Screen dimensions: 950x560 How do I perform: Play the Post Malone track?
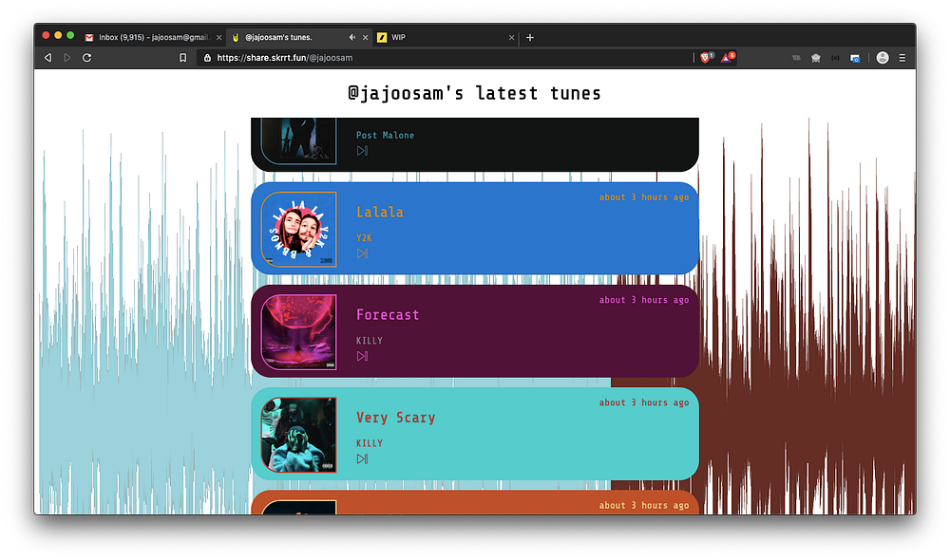(362, 151)
